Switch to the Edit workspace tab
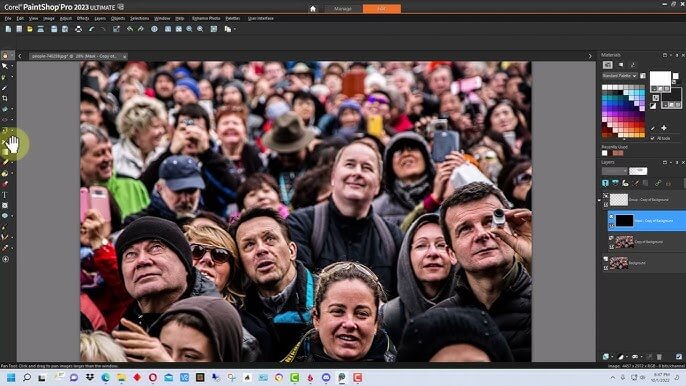 (382, 8)
